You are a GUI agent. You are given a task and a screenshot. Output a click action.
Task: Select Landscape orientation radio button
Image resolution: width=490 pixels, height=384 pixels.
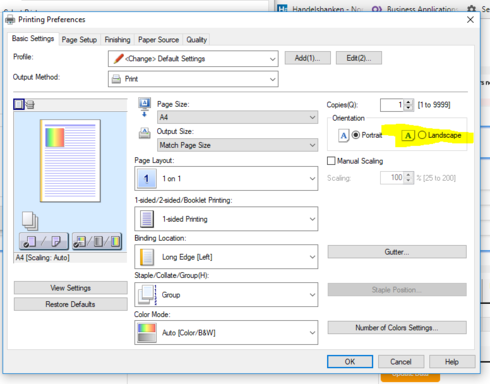[x=422, y=135]
